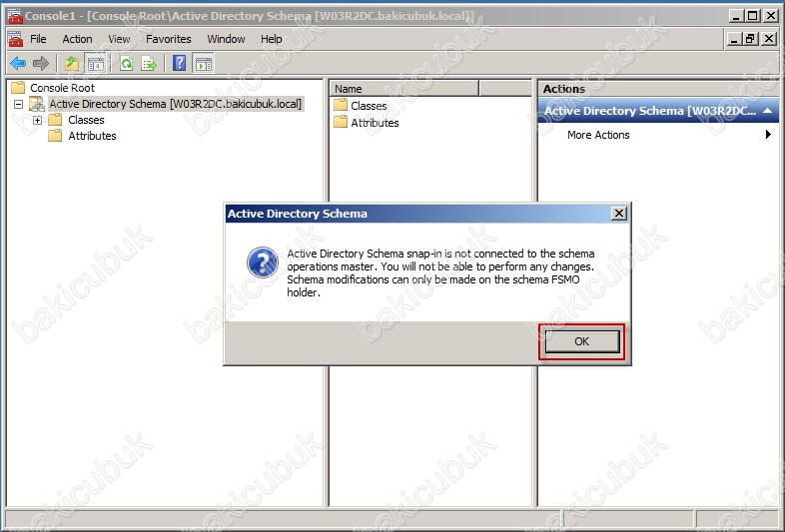Expand the Classes tree node

(37, 120)
